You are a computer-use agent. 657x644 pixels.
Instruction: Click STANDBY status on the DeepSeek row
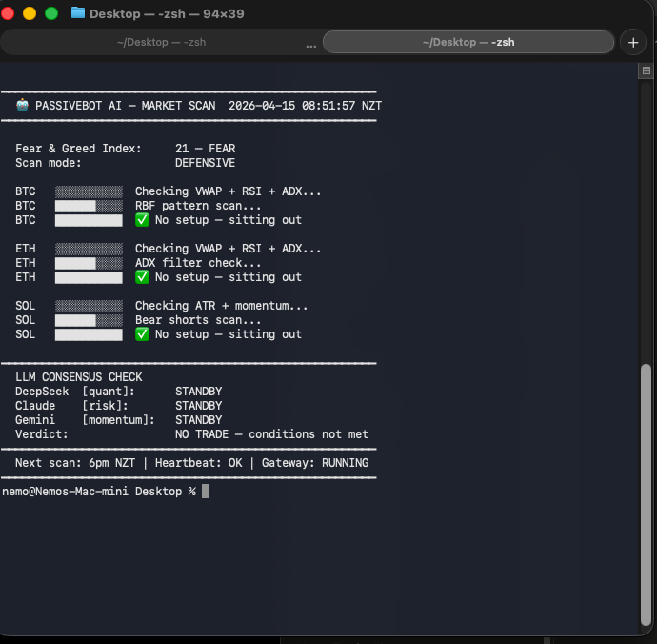click(199, 392)
